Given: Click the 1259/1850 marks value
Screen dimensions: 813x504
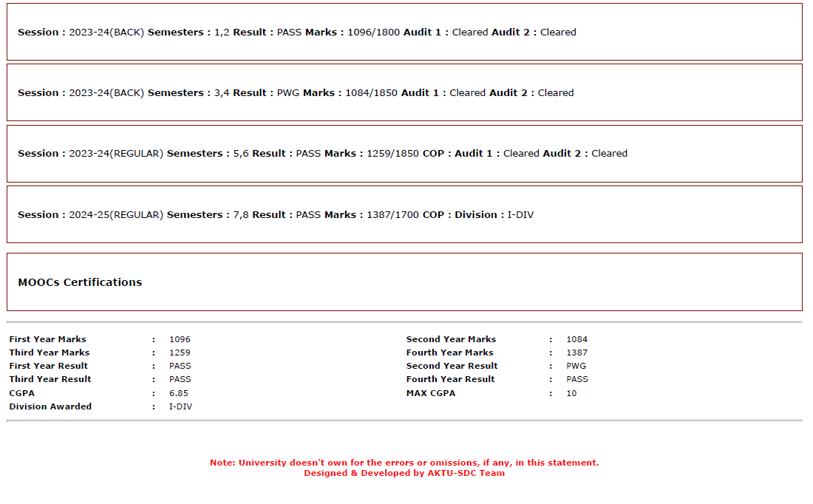Looking at the screenshot, I should [x=392, y=154].
